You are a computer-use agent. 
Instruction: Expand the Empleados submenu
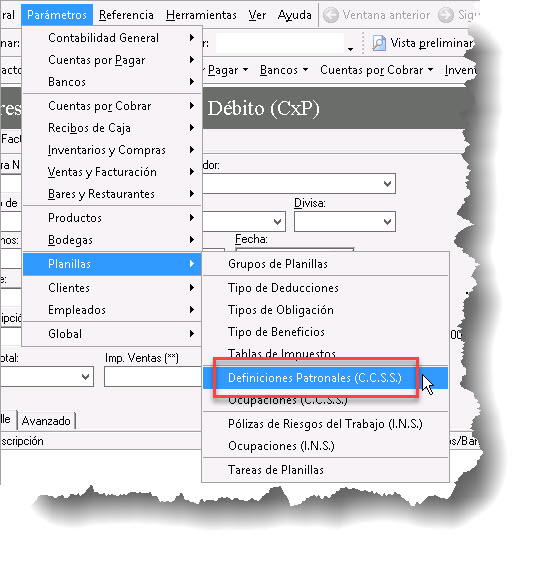click(112, 310)
